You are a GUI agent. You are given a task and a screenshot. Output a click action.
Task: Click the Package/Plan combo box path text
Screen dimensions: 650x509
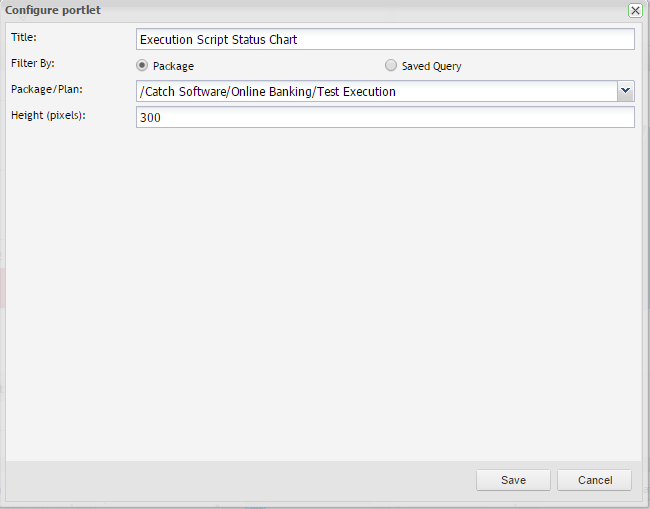(268, 92)
